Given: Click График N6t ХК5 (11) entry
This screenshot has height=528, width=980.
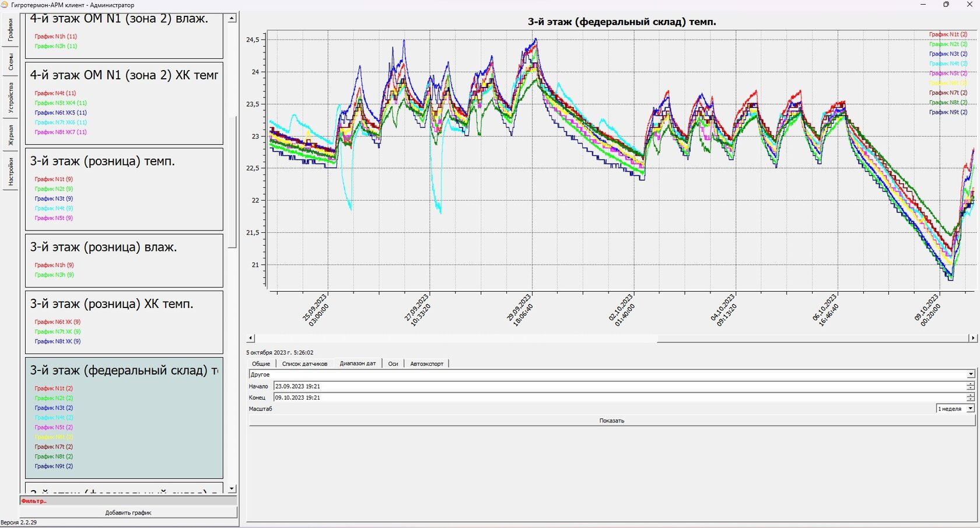Looking at the screenshot, I should coord(61,113).
